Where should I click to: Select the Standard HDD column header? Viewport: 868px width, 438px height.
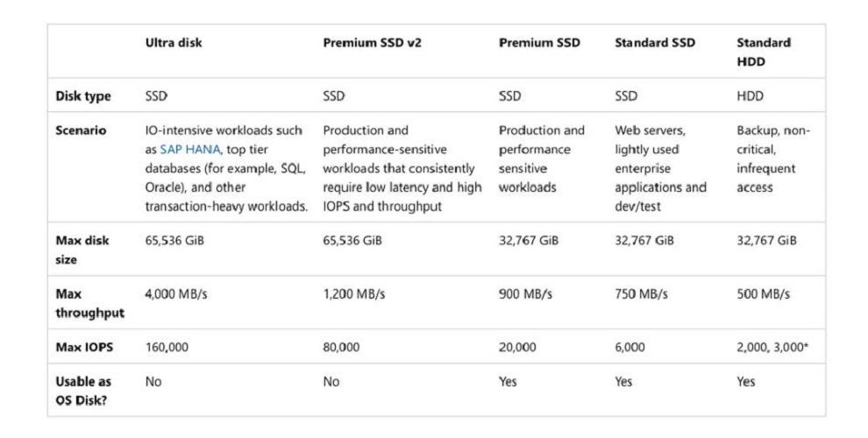tap(764, 52)
